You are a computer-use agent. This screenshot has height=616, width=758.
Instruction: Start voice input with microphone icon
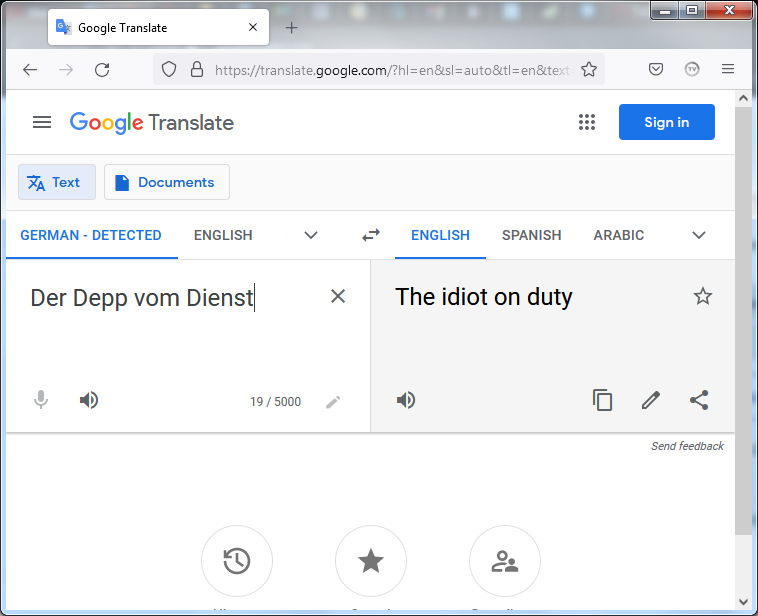(41, 400)
